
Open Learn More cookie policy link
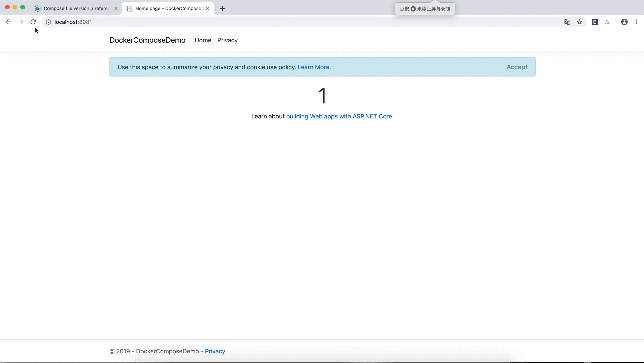point(313,67)
